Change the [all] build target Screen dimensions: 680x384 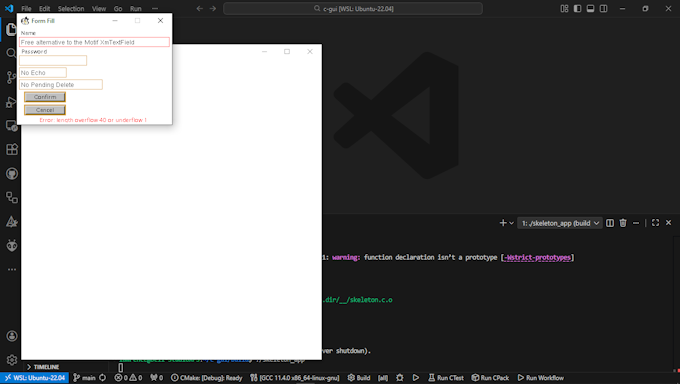(x=383, y=378)
